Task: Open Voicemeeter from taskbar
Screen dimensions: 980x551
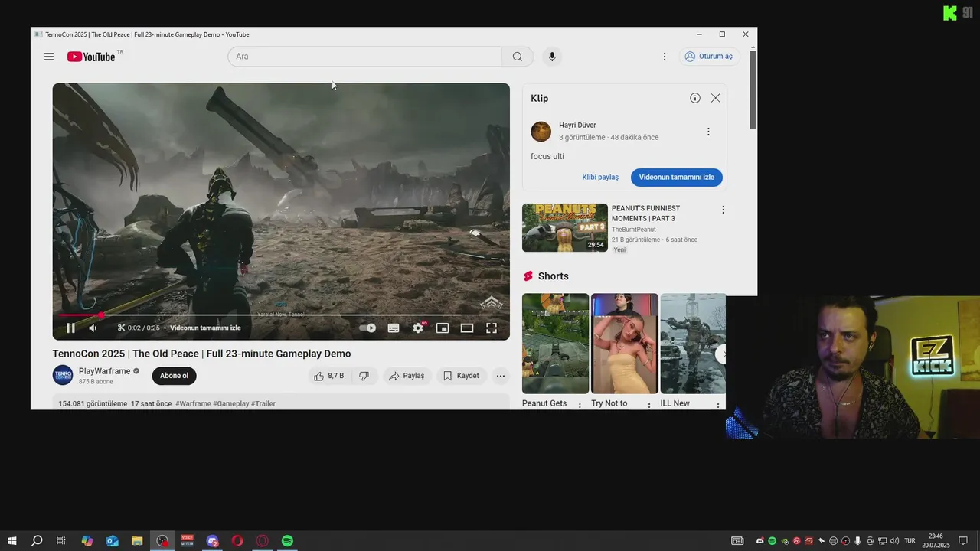Action: coord(188,541)
